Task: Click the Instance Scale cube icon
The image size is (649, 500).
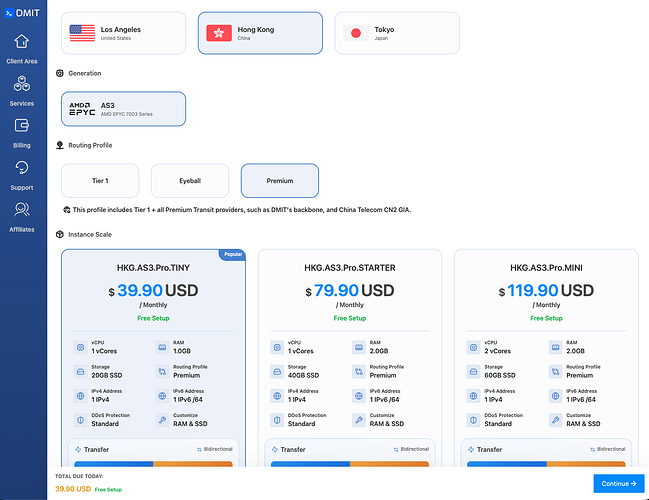Action: tap(60, 234)
